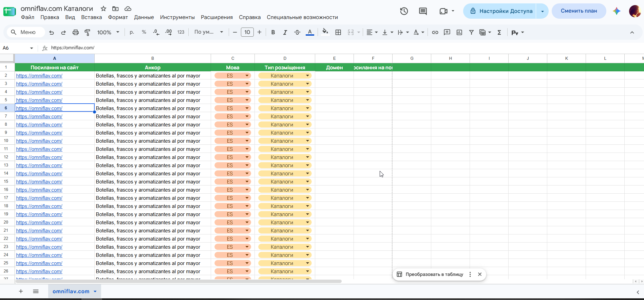644x300 pixels.
Task: Click the undo arrow icon
Action: point(52,32)
